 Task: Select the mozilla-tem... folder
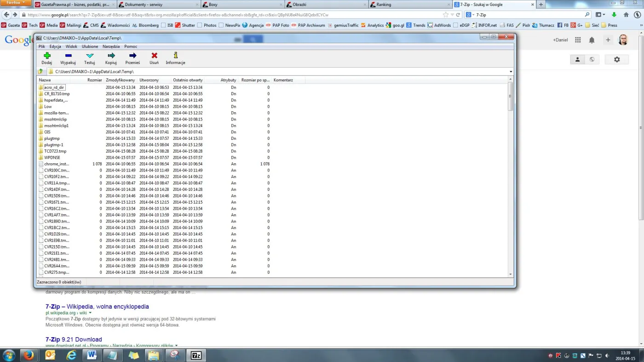(x=57, y=113)
